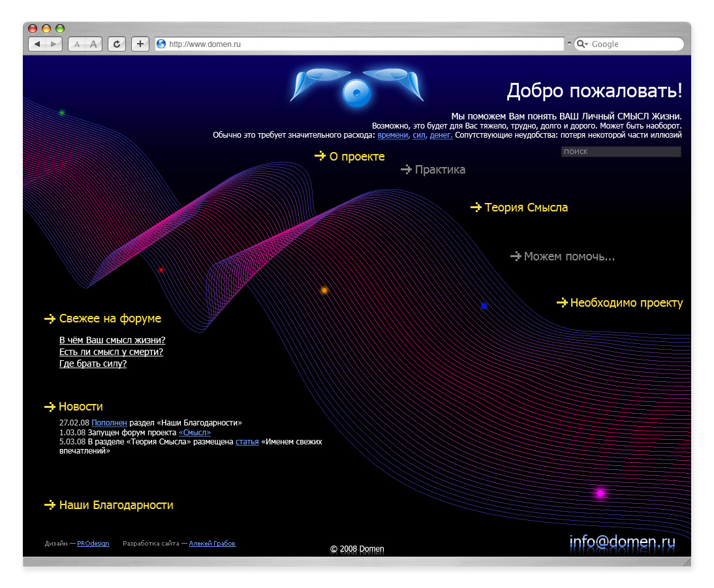Image resolution: width=714 pixels, height=588 pixels.
Task: Decrease text size with small A button
Action: [76, 44]
